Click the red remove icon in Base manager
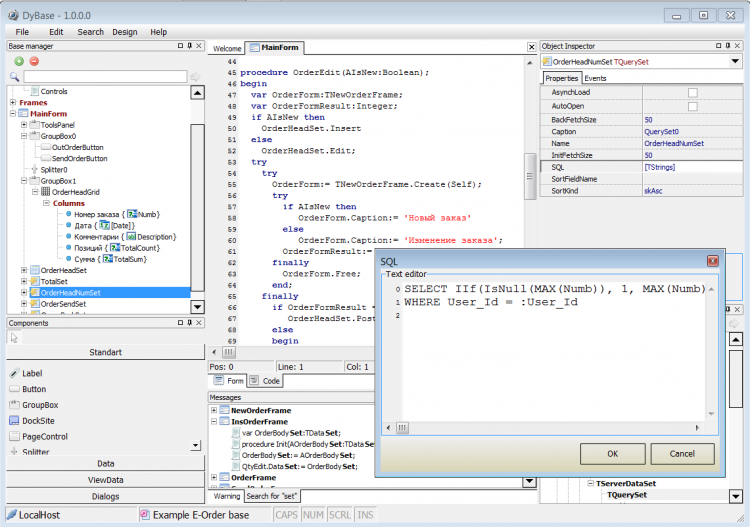 tap(33, 61)
